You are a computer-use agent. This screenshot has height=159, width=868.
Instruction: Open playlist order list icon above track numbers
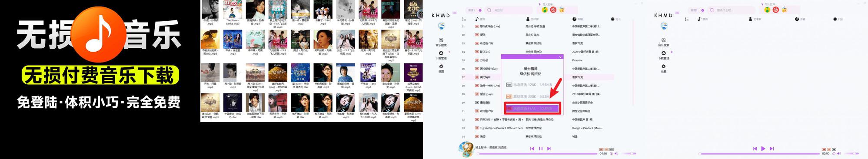464,19
